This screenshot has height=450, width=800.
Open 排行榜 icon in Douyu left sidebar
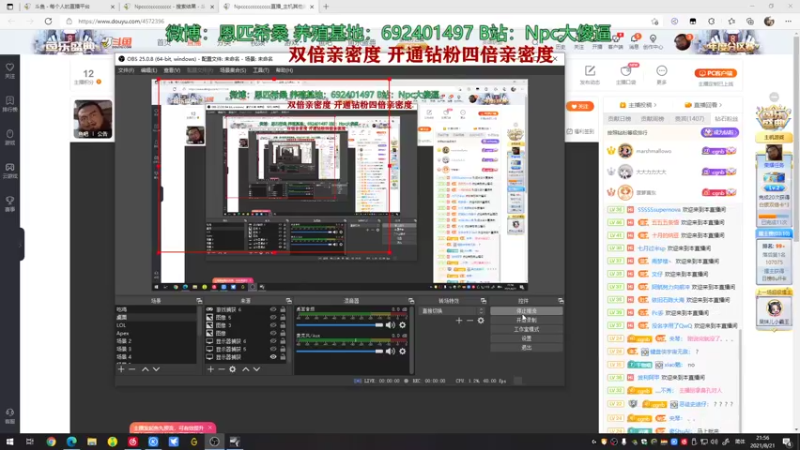[10, 101]
